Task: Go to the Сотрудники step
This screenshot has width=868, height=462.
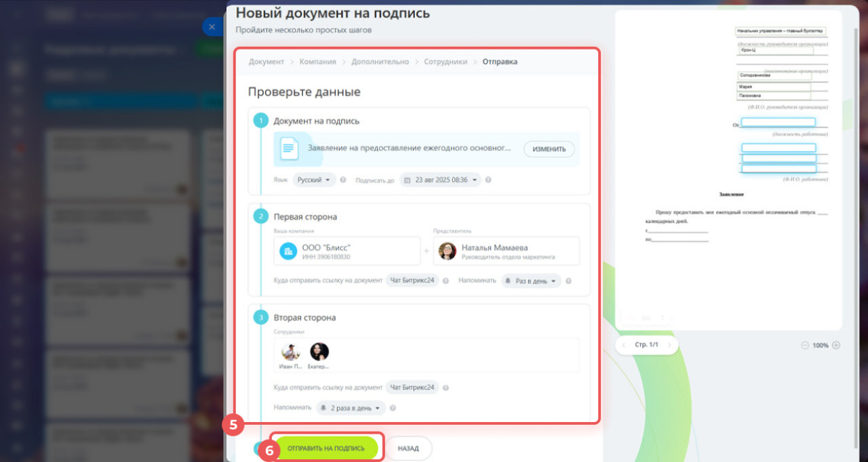Action: tap(446, 62)
